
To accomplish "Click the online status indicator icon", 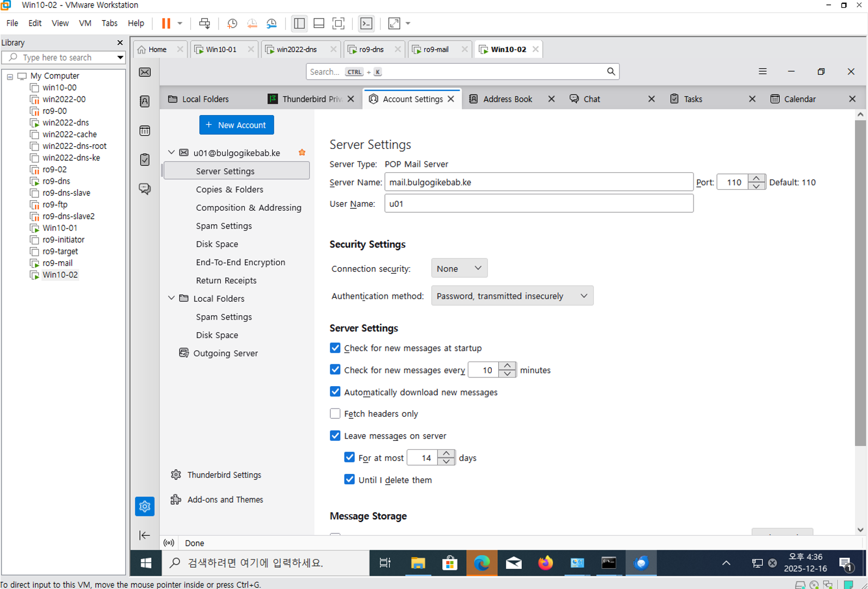I will click(169, 543).
